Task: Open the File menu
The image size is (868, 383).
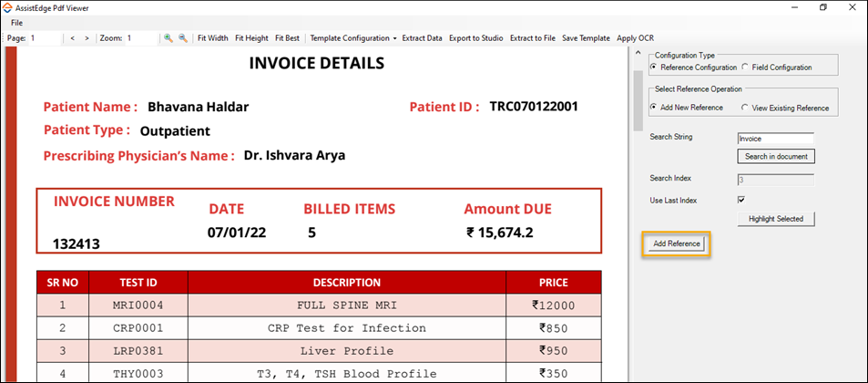Action: [16, 23]
